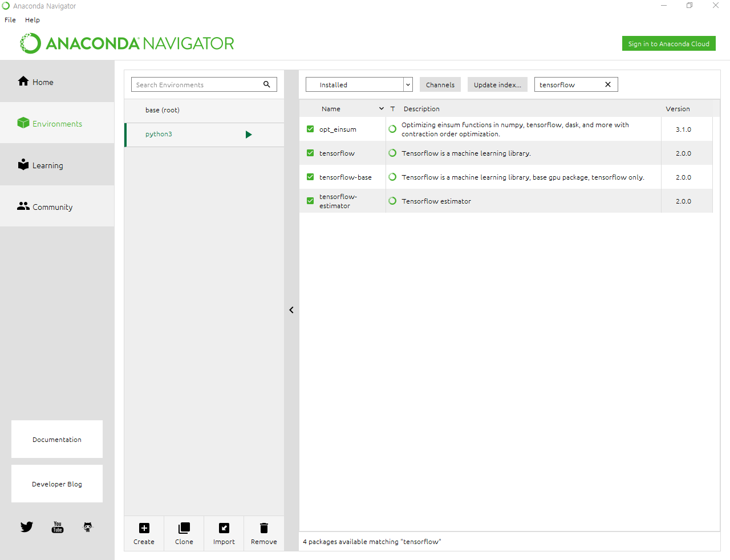Clear the tensorflow search with X
The width and height of the screenshot is (730, 560).
point(608,84)
